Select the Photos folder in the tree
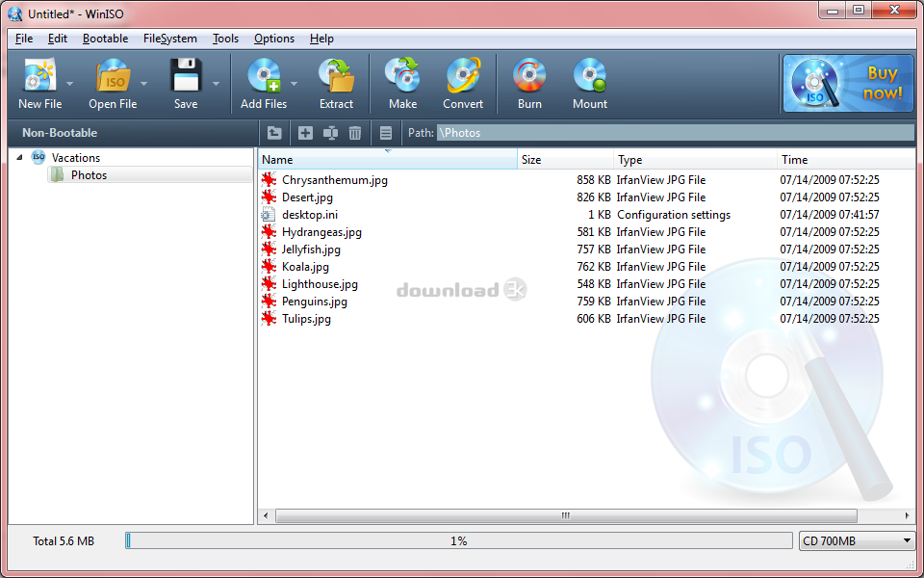 tap(89, 175)
